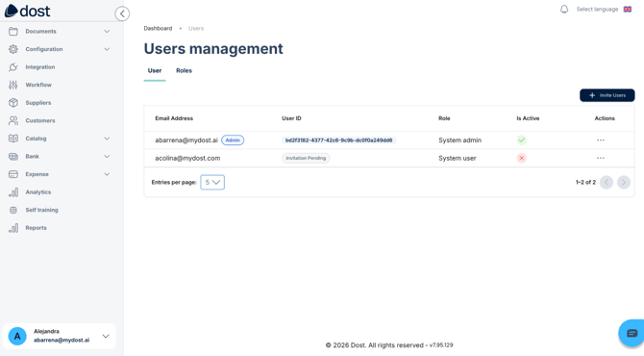Click the Bank icon in sidebar
Image resolution: width=644 pixels, height=356 pixels.
[13, 156]
